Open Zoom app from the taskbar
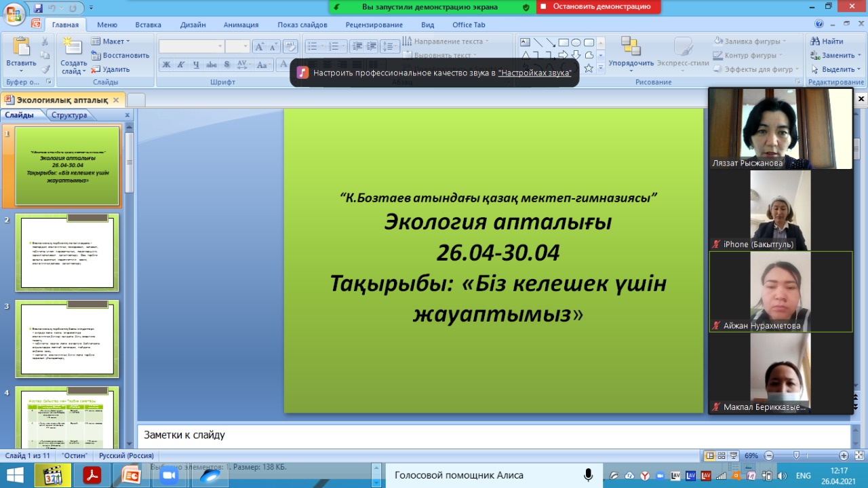The height and width of the screenshot is (488, 868). [167, 475]
